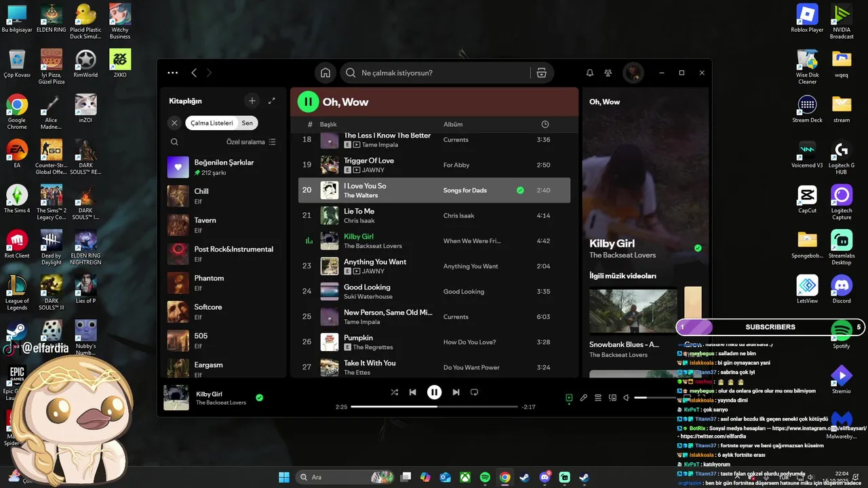
Task: Pause playback with the bottom round button
Action: pyautogui.click(x=434, y=392)
